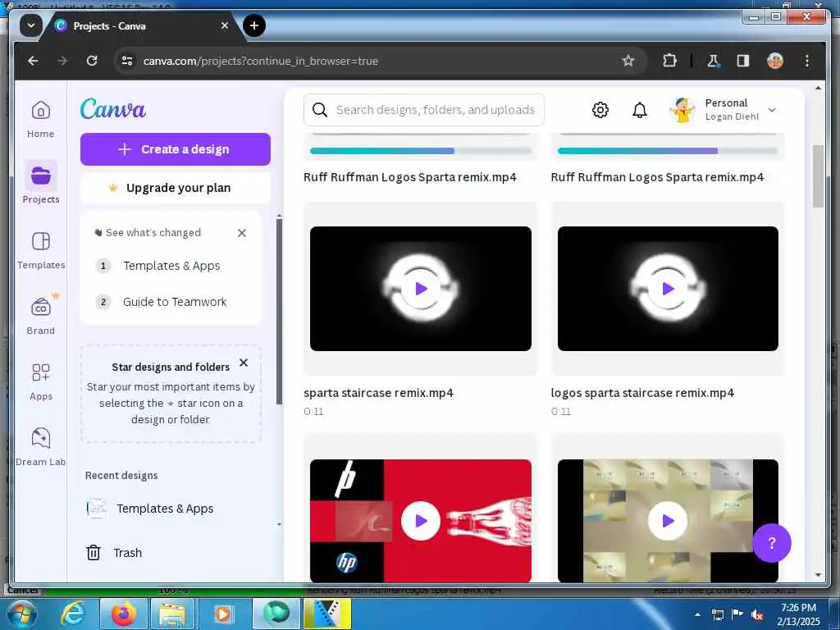
Task: Launch Internet Explorer from the taskbar
Action: click(x=73, y=614)
